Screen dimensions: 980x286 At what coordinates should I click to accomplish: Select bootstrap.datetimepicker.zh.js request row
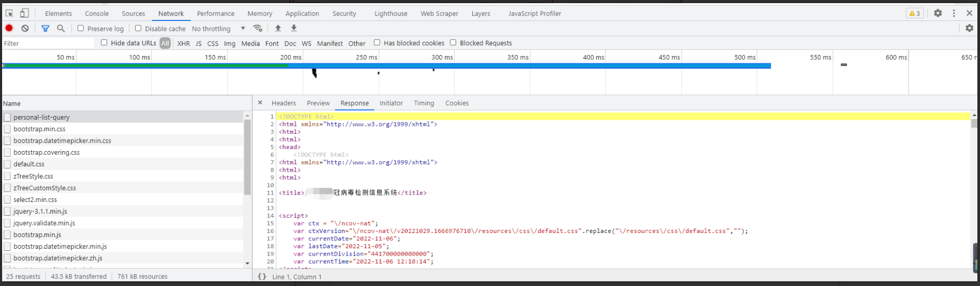(123, 258)
